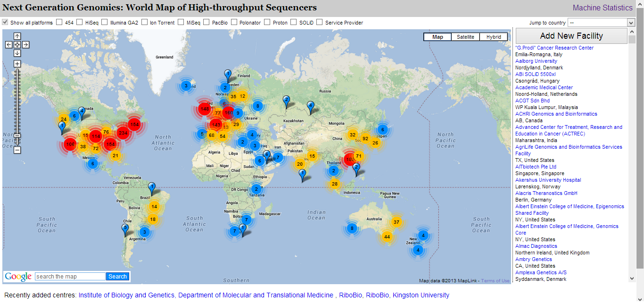The width and height of the screenshot is (644, 304).
Task: Open the red 234 cluster marker
Action: (x=124, y=133)
